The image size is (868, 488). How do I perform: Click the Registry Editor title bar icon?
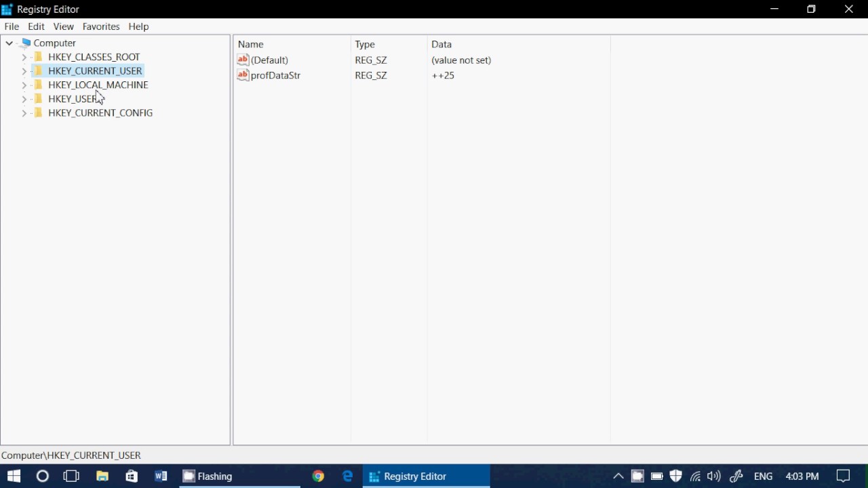7,9
